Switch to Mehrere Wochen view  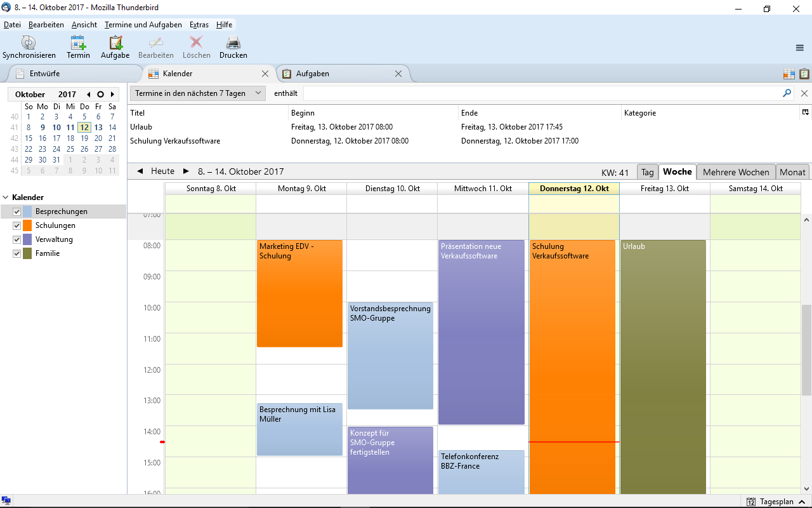coord(736,172)
